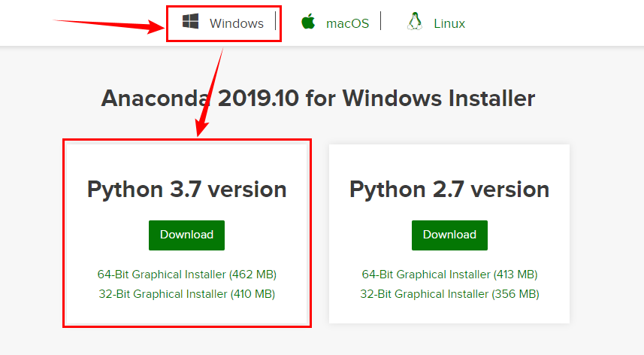
Task: Click the Anaconda 2019.10 for Windows Installer title
Action: click(x=319, y=99)
